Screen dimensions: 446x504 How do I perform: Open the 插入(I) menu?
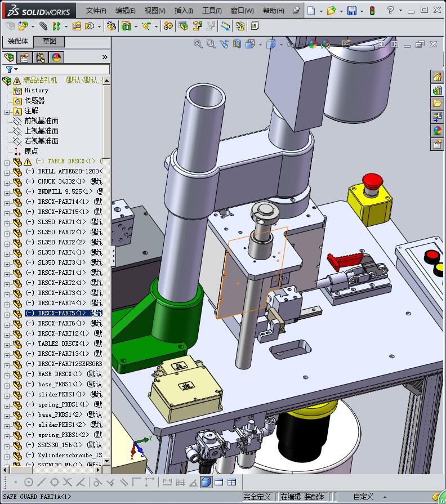click(184, 11)
